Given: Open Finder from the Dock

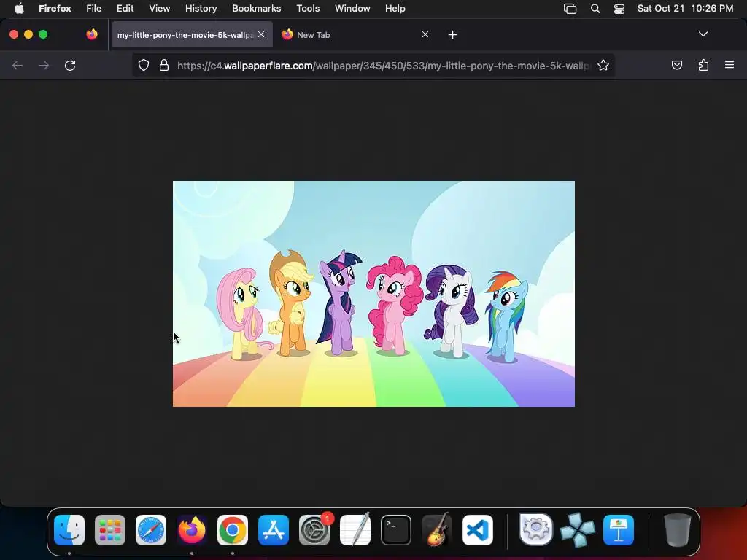Looking at the screenshot, I should (x=69, y=530).
